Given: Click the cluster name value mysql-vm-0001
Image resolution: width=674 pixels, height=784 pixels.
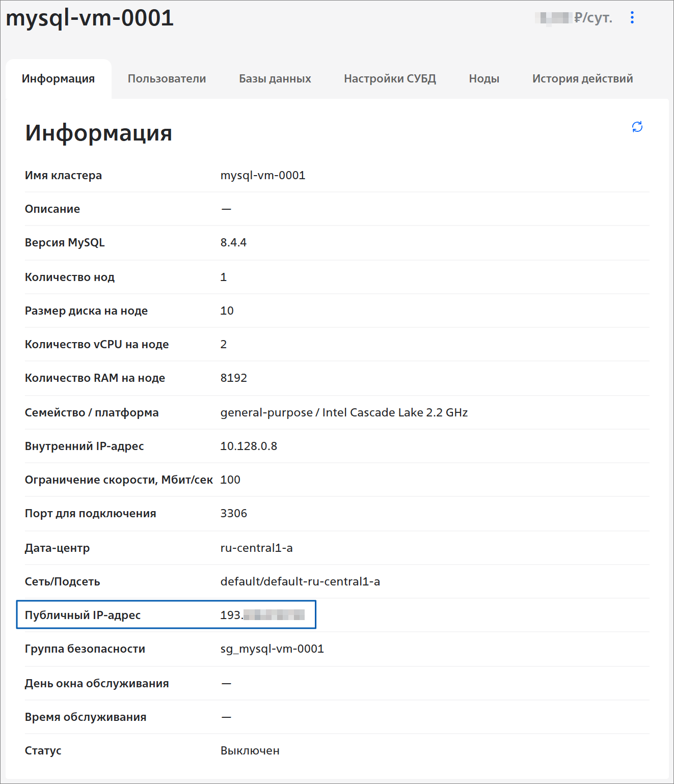Looking at the screenshot, I should click(263, 175).
